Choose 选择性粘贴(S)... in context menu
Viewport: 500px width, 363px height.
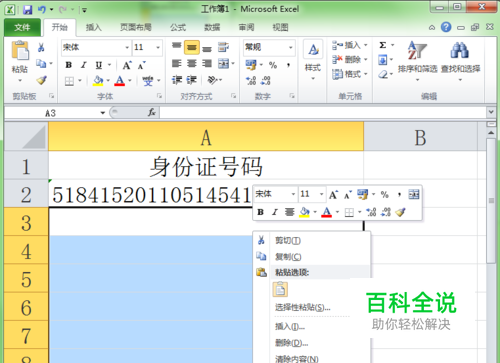(x=302, y=307)
